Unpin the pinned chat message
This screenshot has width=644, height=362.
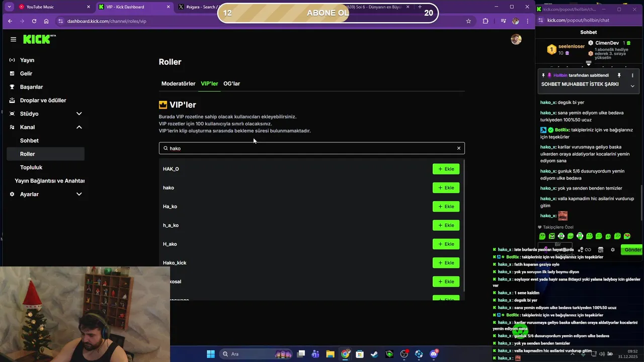pos(619,75)
